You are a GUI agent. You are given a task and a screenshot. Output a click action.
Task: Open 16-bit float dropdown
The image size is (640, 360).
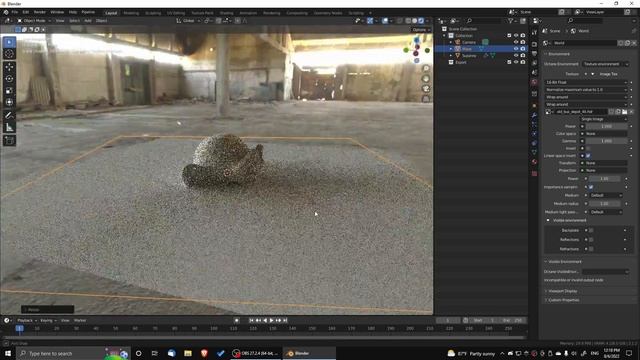586,82
